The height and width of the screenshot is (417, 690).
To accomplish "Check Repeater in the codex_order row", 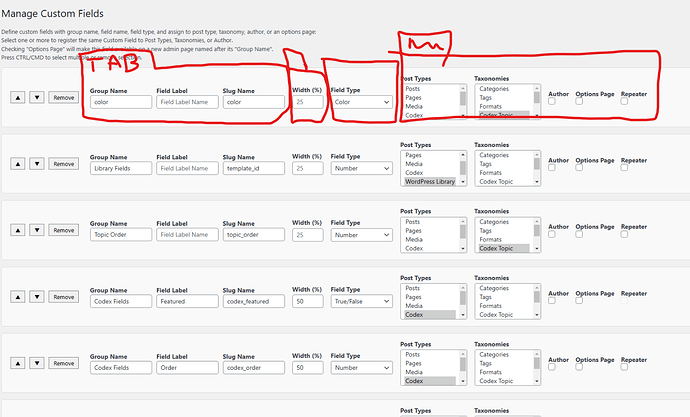I will [x=624, y=367].
